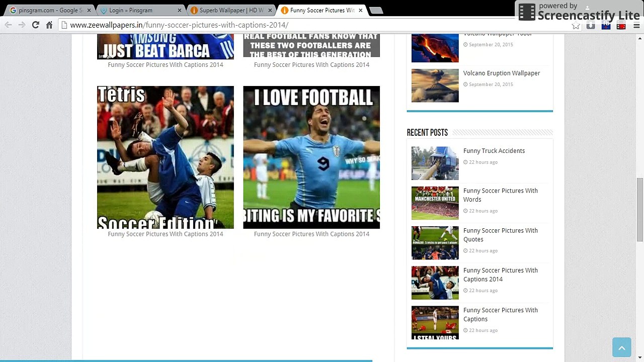Click the Recent Posts heading

click(x=427, y=133)
